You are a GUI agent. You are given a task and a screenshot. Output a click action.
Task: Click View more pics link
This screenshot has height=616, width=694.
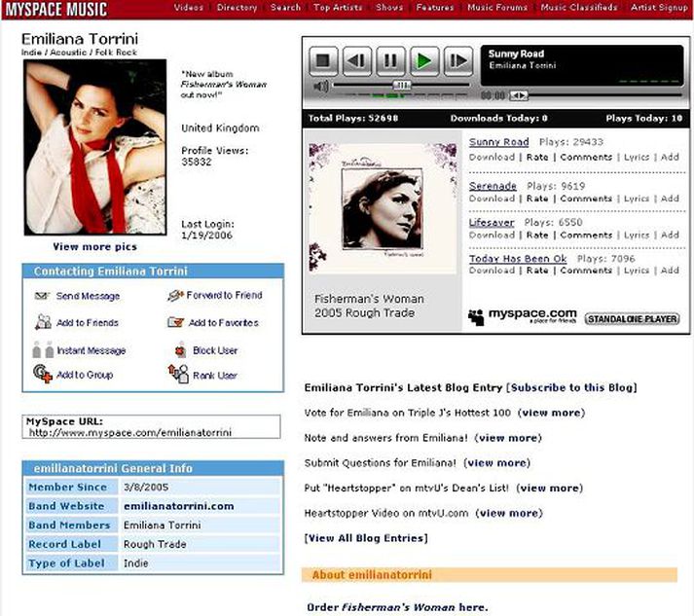94,246
